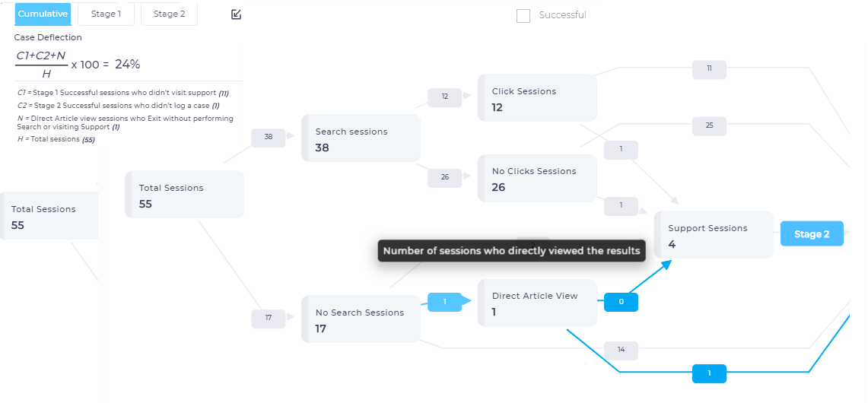Viewport: 868px width, 403px height.
Task: Click the 38 flow count badge
Action: click(269, 137)
